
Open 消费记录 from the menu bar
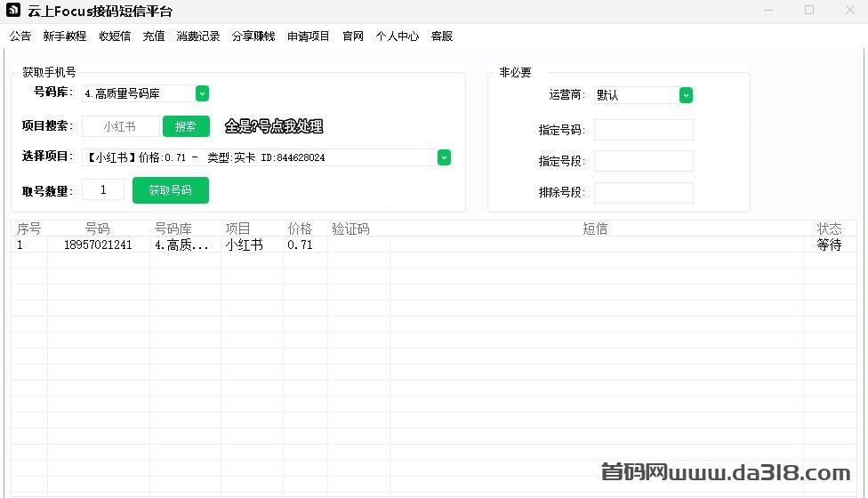click(198, 36)
